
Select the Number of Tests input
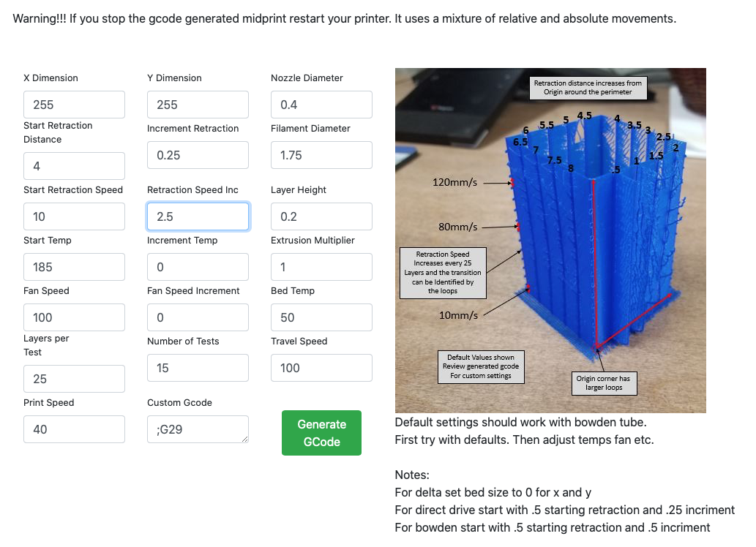click(198, 368)
